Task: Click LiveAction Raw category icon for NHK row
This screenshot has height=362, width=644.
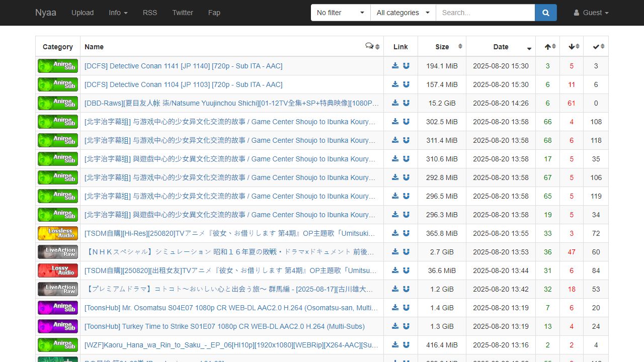Action: pyautogui.click(x=58, y=252)
